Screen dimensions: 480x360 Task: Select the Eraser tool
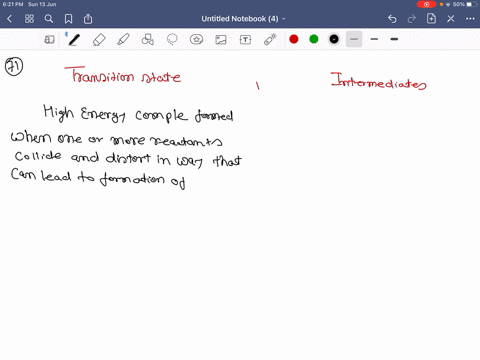click(x=99, y=40)
